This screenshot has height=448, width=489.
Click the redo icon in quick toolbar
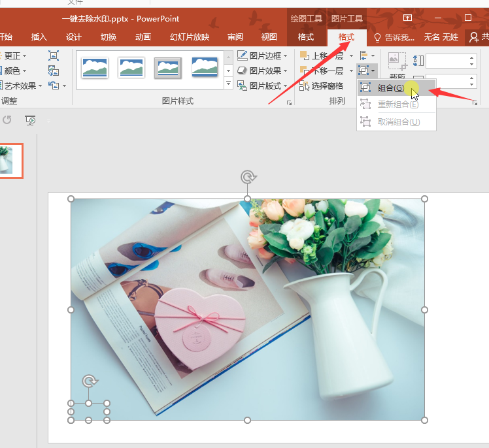tap(7, 120)
